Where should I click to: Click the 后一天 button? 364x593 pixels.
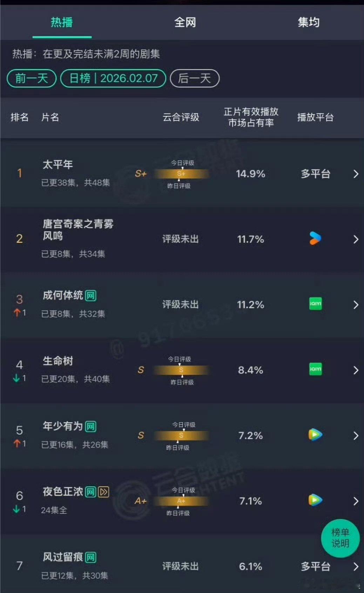click(195, 78)
